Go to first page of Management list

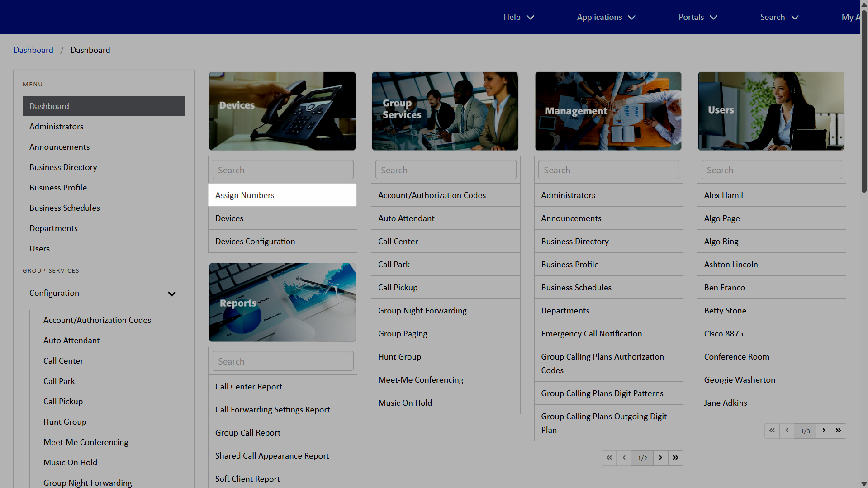pyautogui.click(x=609, y=458)
